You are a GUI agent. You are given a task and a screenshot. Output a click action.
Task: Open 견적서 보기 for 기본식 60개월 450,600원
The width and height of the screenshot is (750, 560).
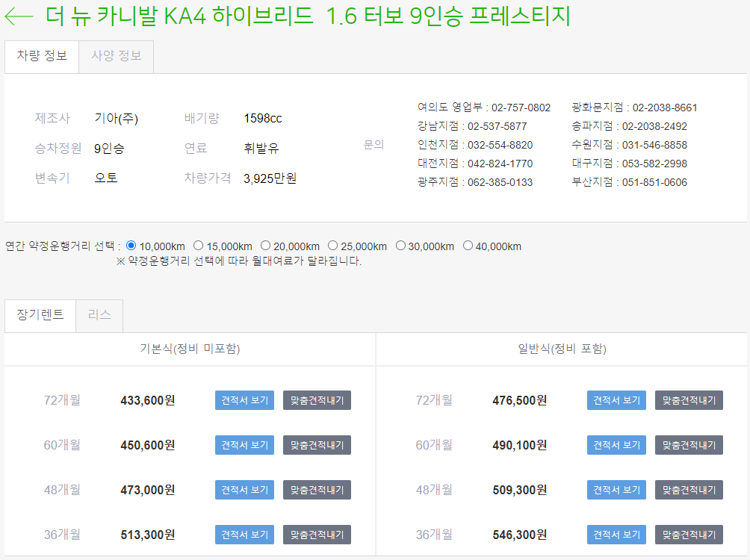(x=244, y=445)
